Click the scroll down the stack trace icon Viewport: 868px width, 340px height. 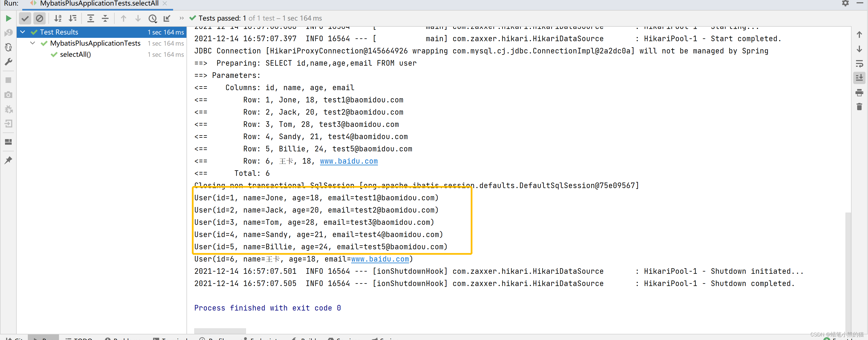click(x=859, y=49)
